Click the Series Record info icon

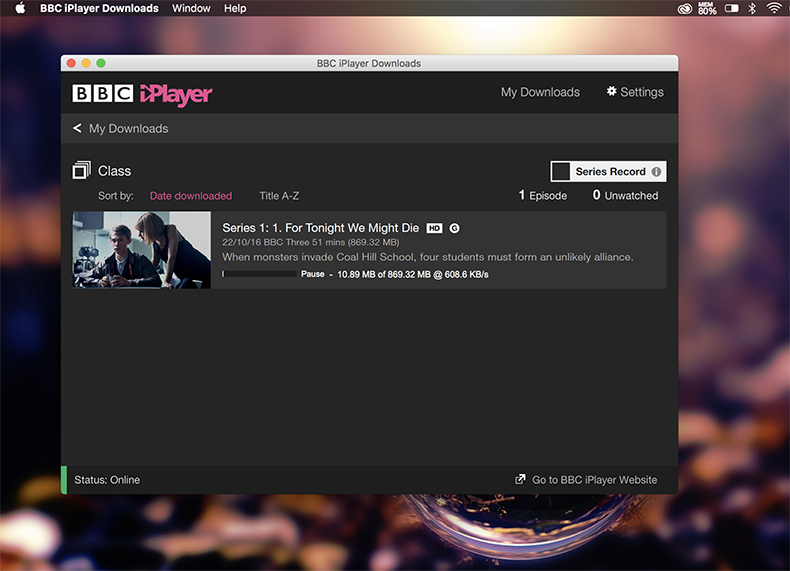tap(656, 171)
